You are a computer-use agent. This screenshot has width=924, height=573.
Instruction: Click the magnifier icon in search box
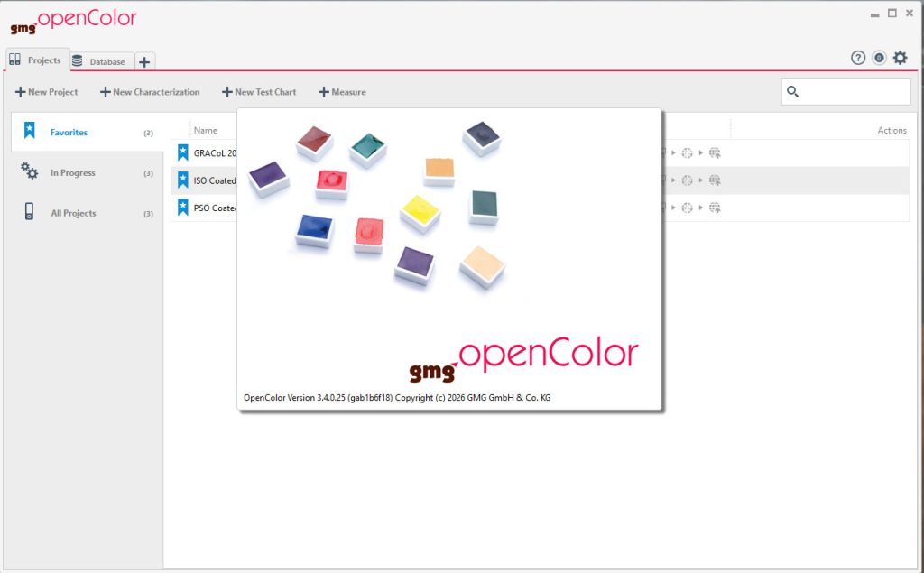pyautogui.click(x=792, y=91)
